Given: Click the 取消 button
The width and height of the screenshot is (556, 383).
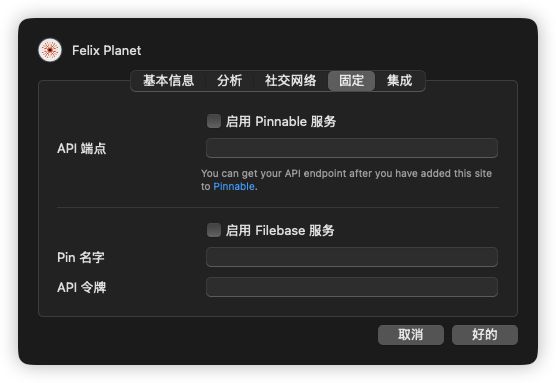Looking at the screenshot, I should (411, 335).
